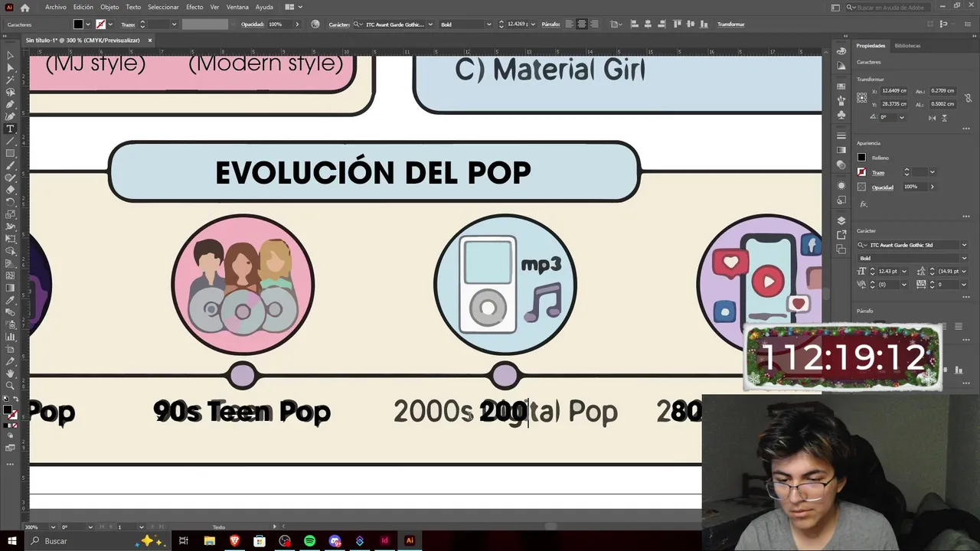This screenshot has width=980, height=551.
Task: Select the Zoom magnifier tool
Action: coord(10,386)
